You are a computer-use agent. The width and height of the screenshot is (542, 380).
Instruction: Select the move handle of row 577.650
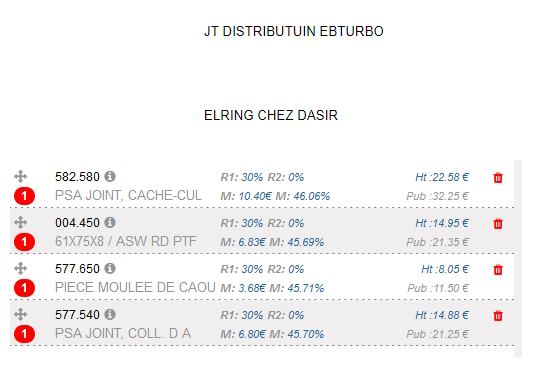(x=20, y=268)
